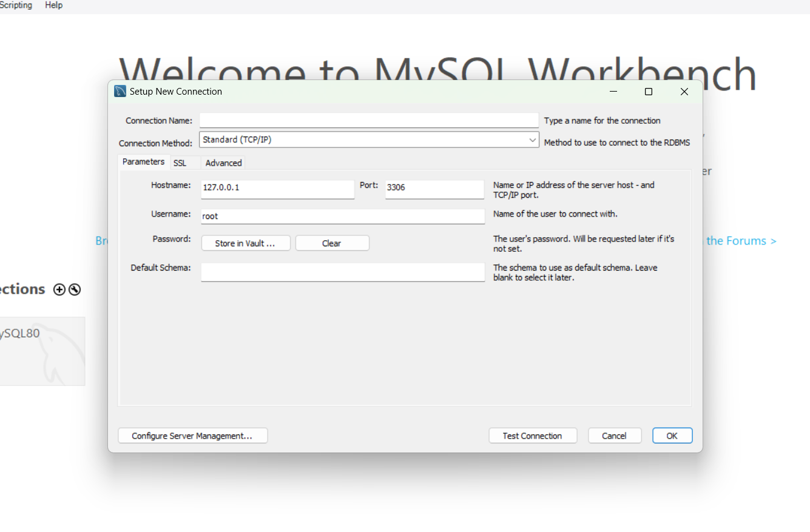Clear the stored password
810x532 pixels.
coord(332,243)
